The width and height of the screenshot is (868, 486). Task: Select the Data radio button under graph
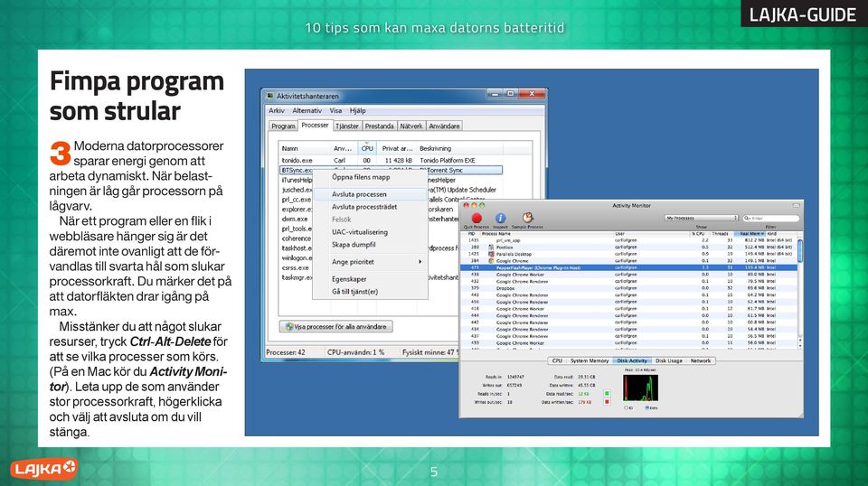click(x=646, y=407)
